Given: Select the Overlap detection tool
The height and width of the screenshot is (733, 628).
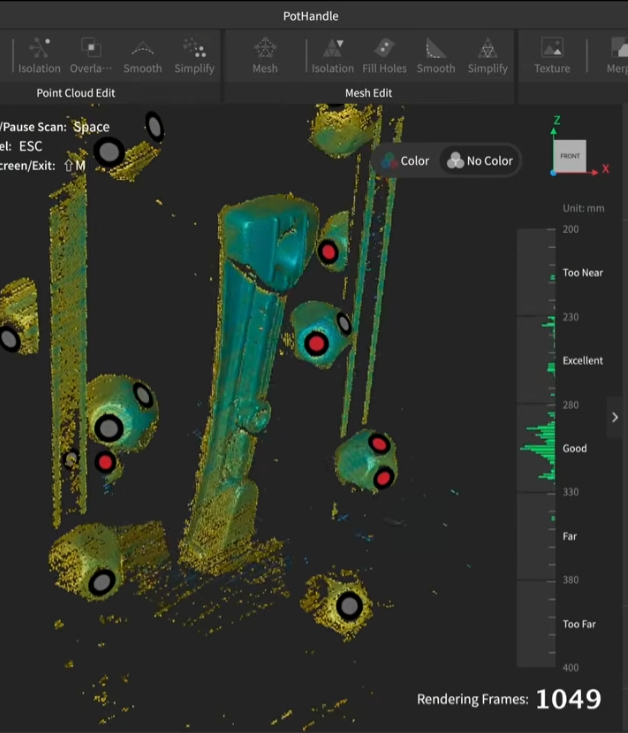Looking at the screenshot, I should [91, 56].
